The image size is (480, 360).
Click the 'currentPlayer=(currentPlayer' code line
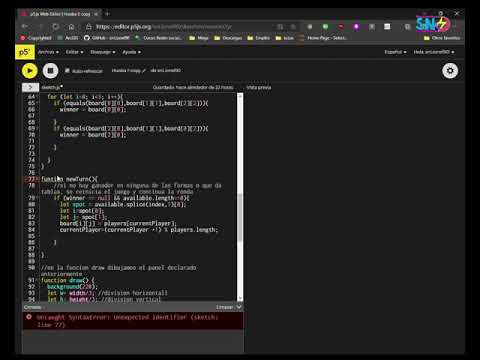pyautogui.click(x=139, y=230)
